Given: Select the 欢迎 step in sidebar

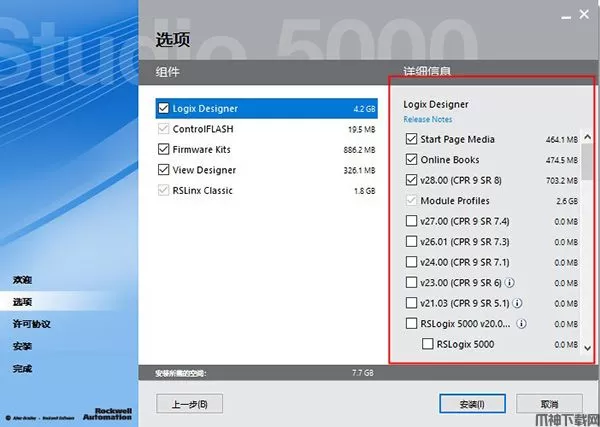Looking at the screenshot, I should [x=22, y=280].
